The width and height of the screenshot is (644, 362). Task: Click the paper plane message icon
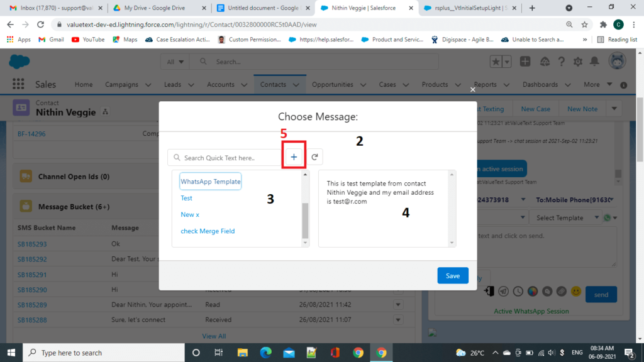(x=502, y=291)
